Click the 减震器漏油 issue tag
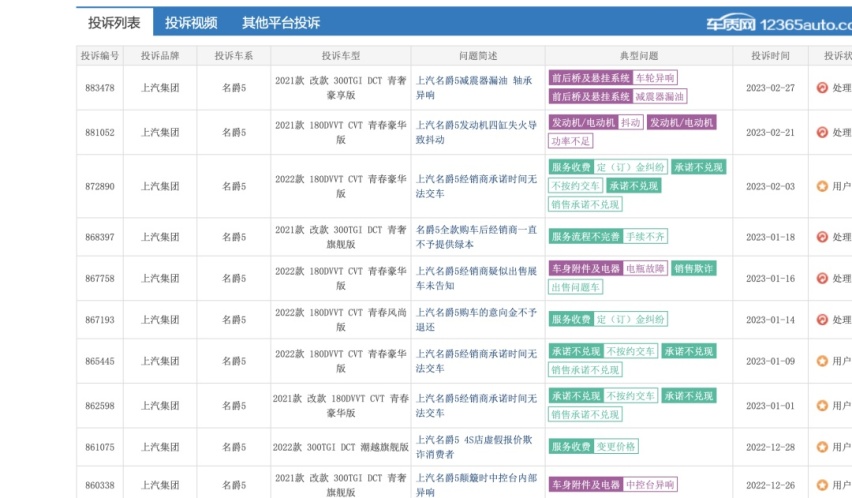 [660, 97]
